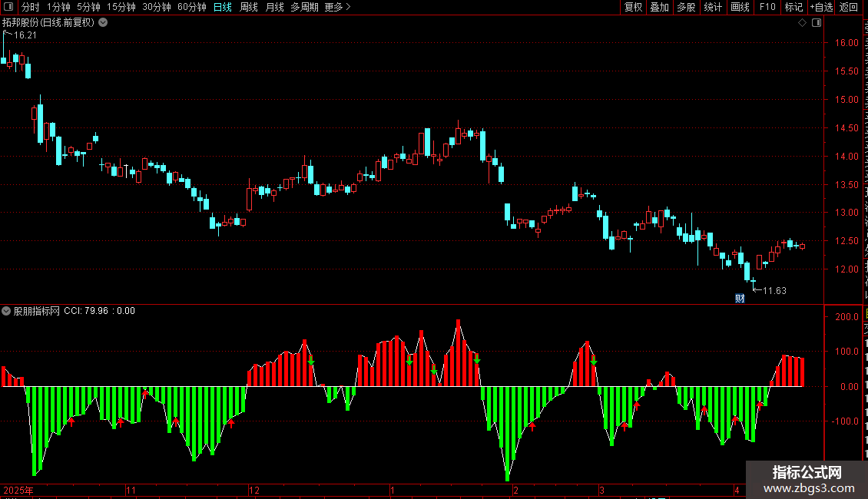Click the 16.21 high price label
868x499 pixels.
click(x=25, y=35)
